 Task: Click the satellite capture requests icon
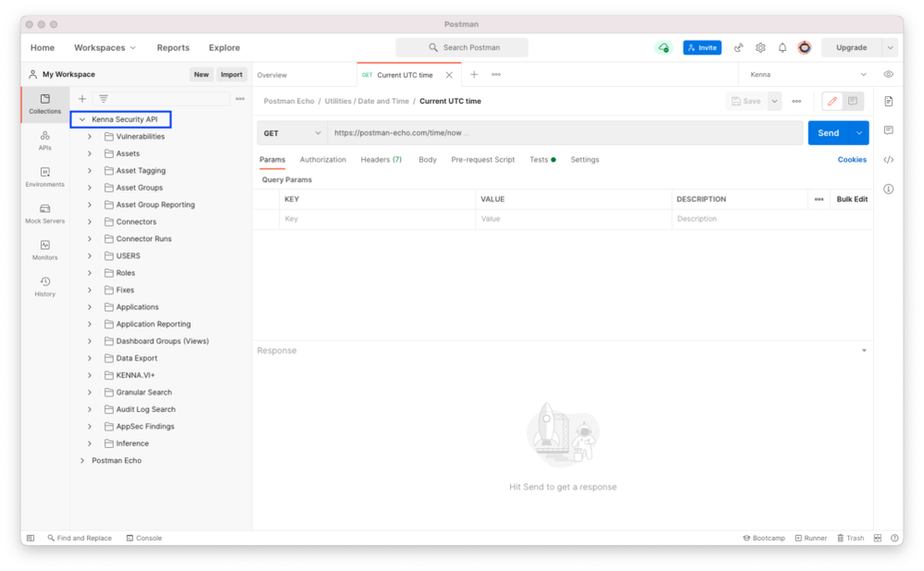(739, 48)
